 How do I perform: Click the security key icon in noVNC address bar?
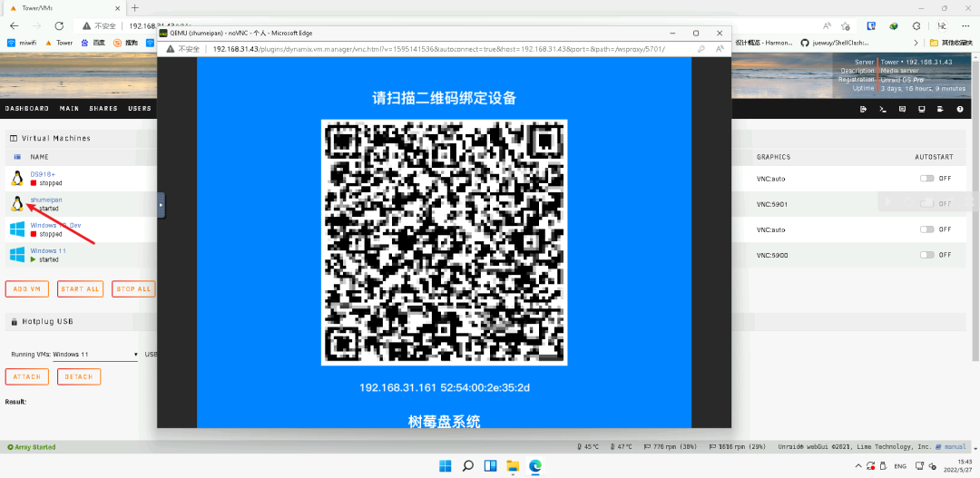[x=701, y=49]
